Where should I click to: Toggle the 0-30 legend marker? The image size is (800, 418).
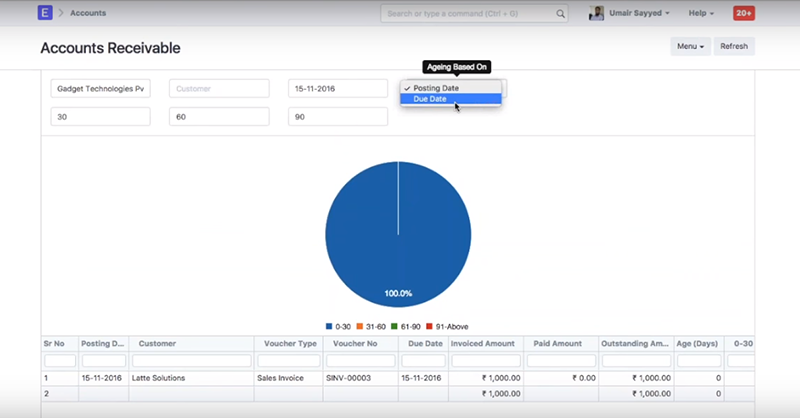(x=330, y=326)
